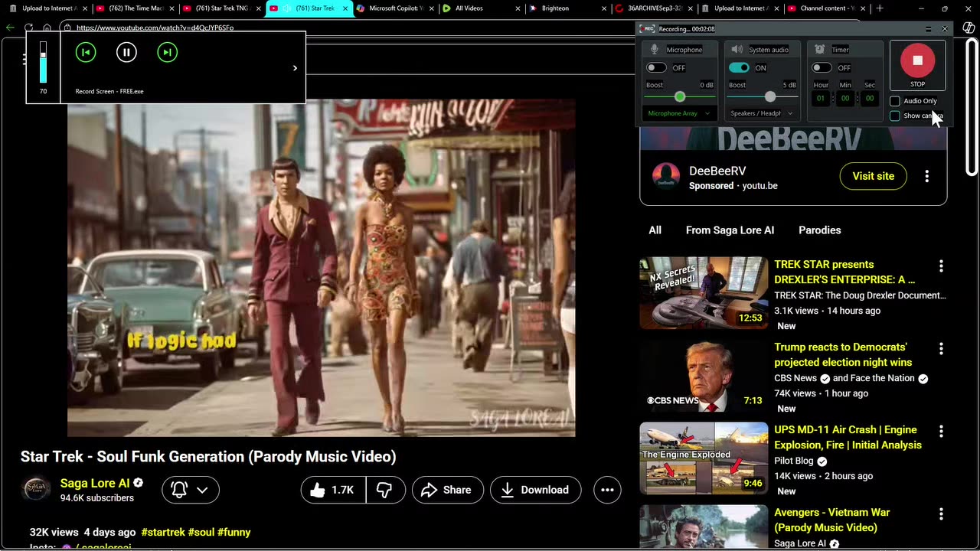Image resolution: width=980 pixels, height=551 pixels.
Task: Open options for DeeBeeRV sponsored ad
Action: (x=926, y=176)
